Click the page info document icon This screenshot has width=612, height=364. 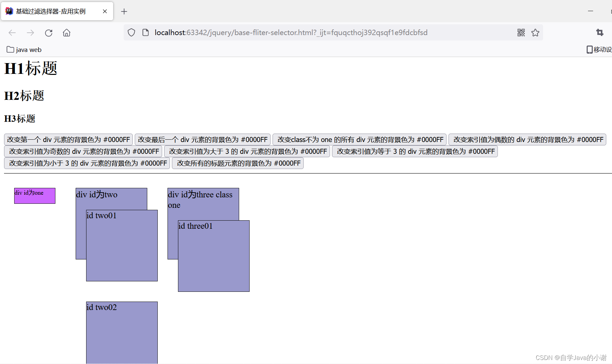tap(146, 32)
